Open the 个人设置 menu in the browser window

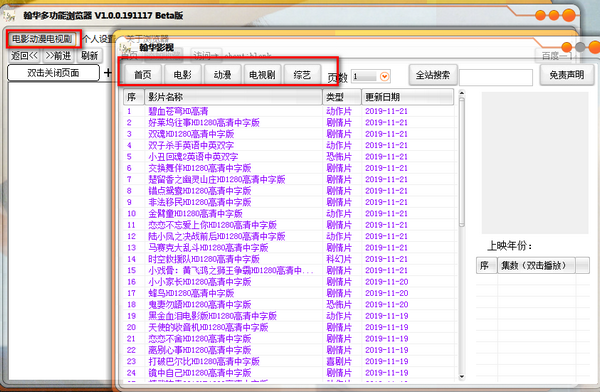[x=99, y=39]
